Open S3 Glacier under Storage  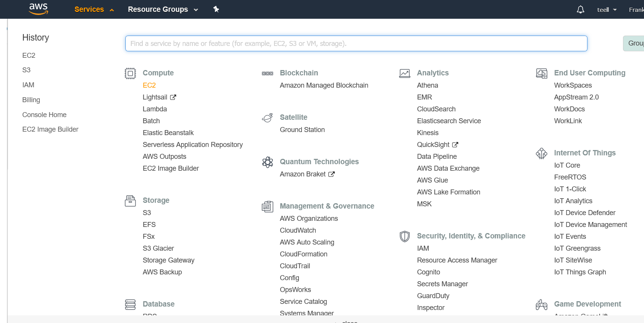pos(158,248)
